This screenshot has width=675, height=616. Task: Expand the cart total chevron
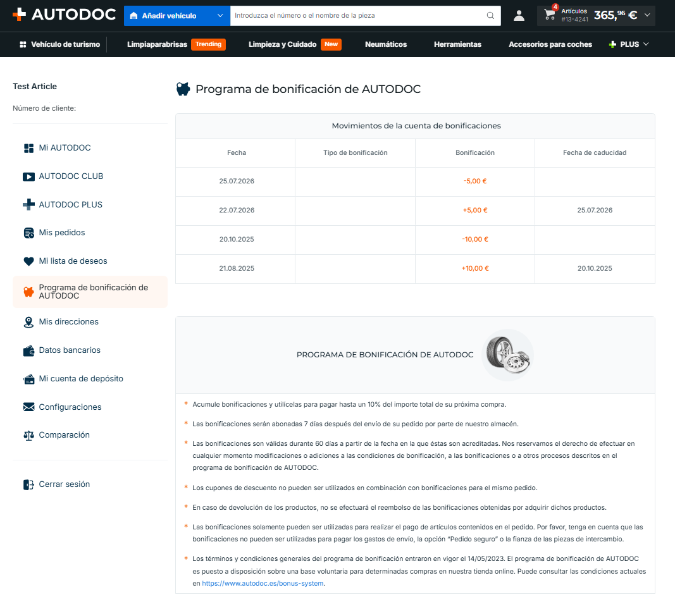tap(647, 15)
